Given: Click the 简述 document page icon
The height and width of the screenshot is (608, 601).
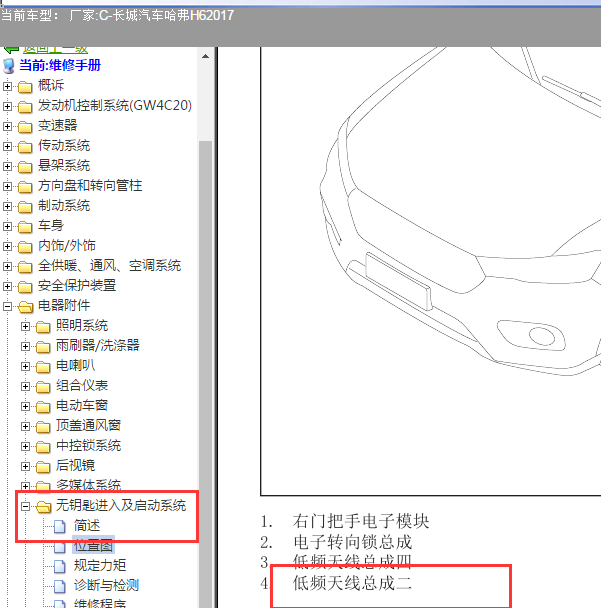Looking at the screenshot, I should [60, 527].
